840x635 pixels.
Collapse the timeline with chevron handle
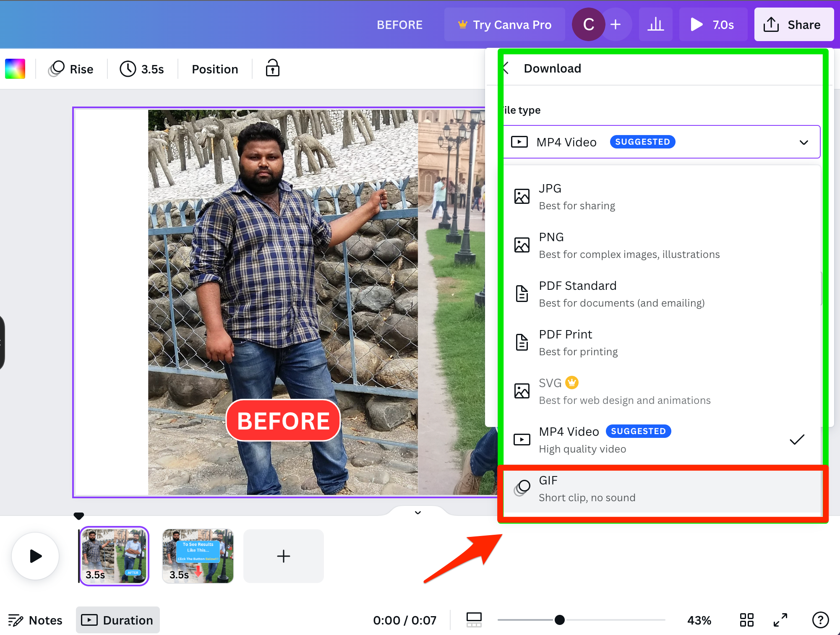coord(417,512)
